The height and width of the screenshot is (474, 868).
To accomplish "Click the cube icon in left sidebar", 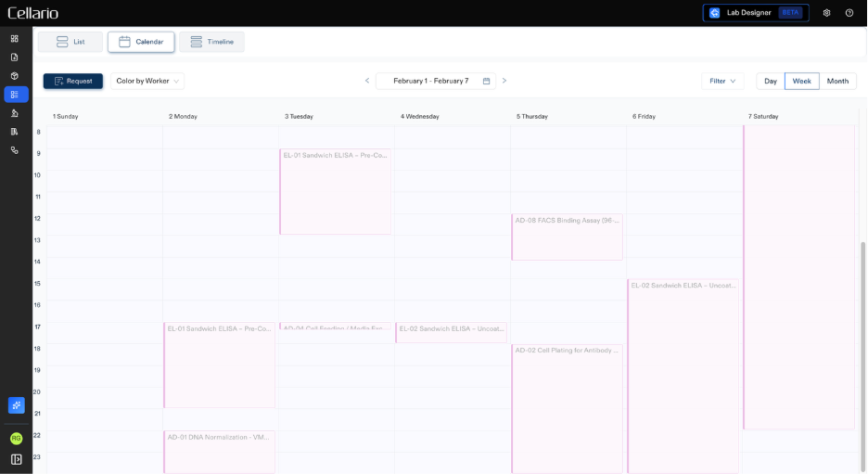I will tap(15, 75).
